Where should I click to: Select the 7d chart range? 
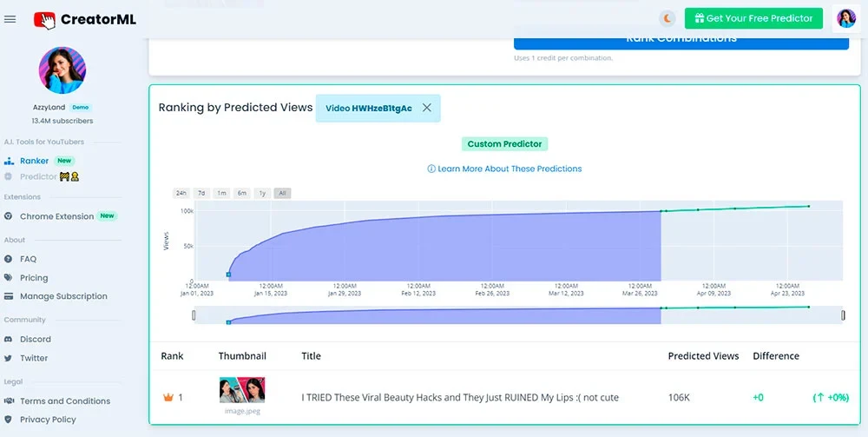pyautogui.click(x=201, y=193)
